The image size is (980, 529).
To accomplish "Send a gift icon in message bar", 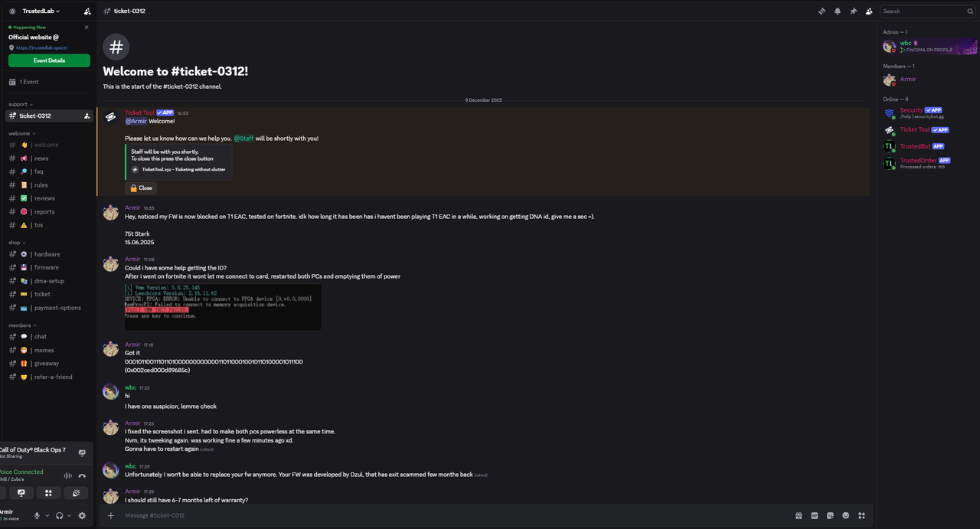I will pos(799,516).
